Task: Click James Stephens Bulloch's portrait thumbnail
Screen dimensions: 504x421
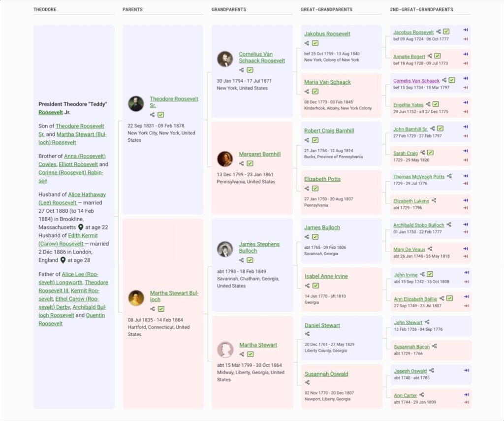Action: [225, 249]
